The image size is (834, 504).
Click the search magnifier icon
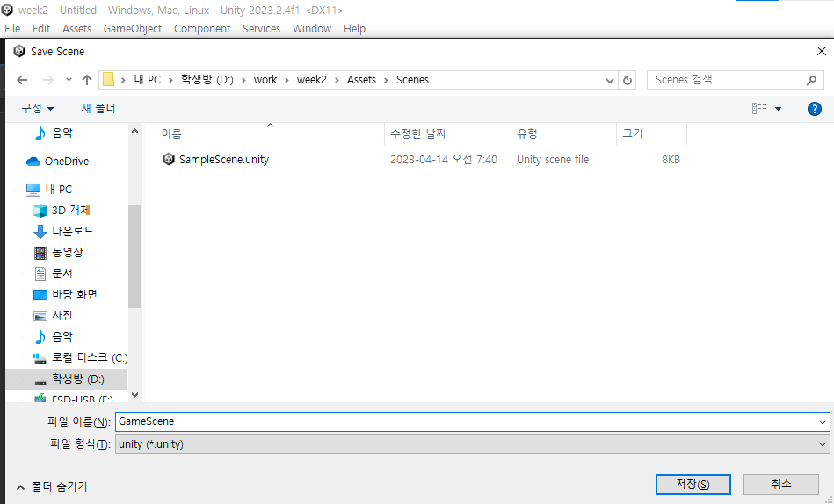point(811,80)
